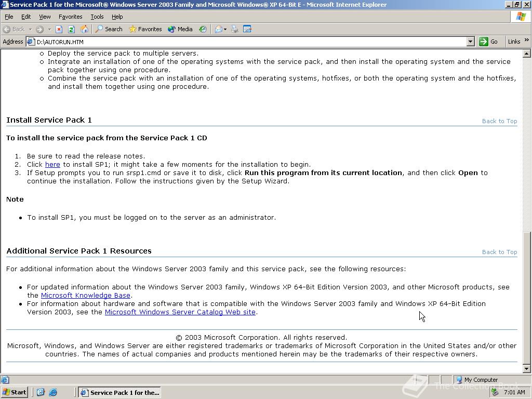
Task: Click the clock showing 7:01 AM
Action: 514,393
